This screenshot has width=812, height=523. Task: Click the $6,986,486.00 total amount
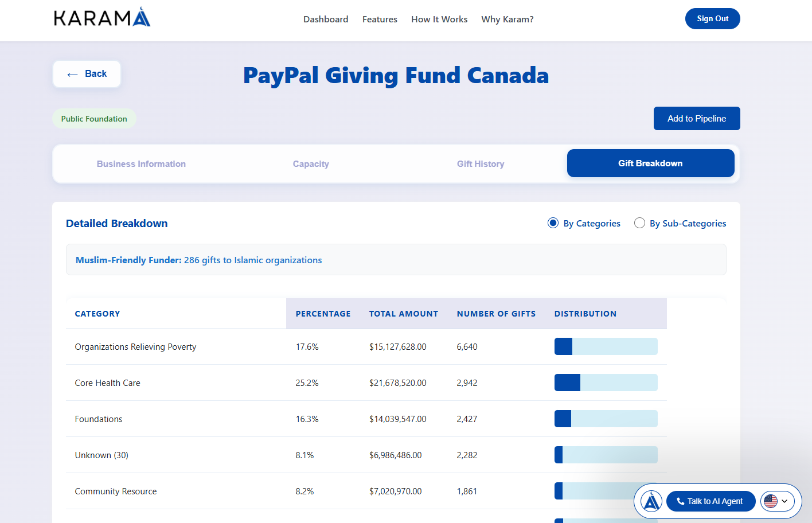point(396,455)
